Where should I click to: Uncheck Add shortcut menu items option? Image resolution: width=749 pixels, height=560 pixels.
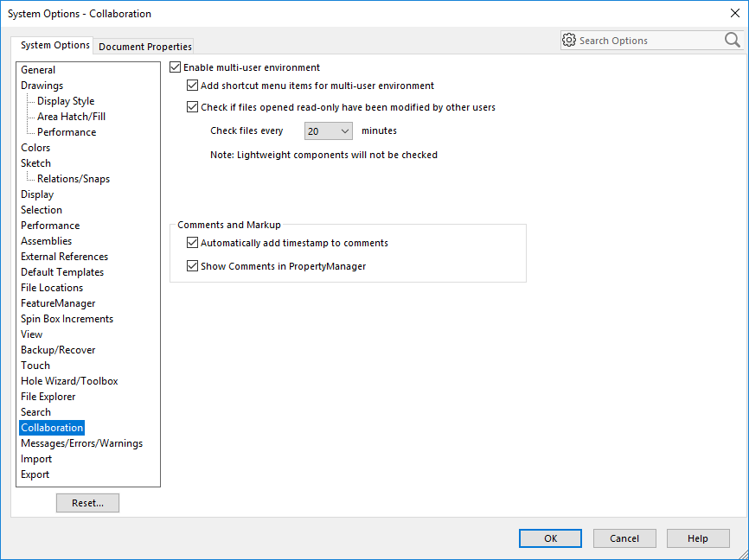click(193, 86)
